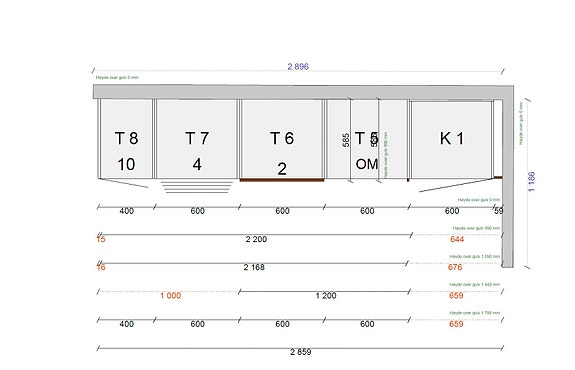575x370 pixels.
Task: Click the "Høyde over gulv 890 mm" note above 644
Action: 476,228
